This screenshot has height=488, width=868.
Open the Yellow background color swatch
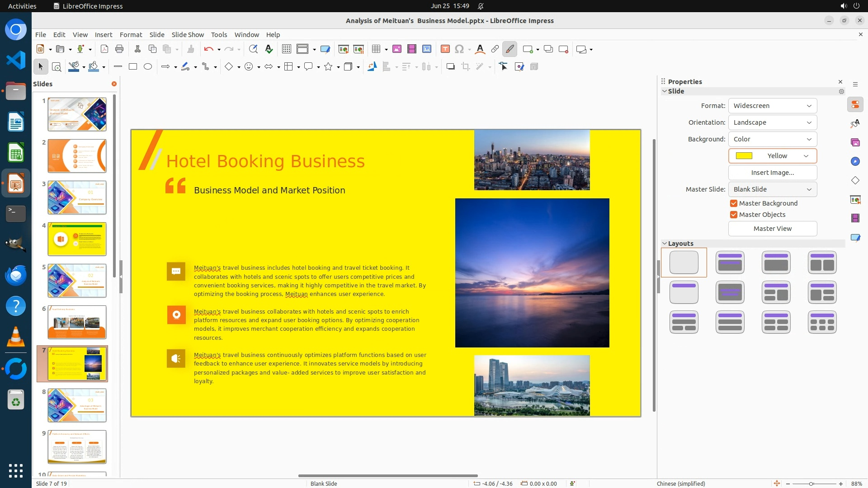(x=772, y=156)
